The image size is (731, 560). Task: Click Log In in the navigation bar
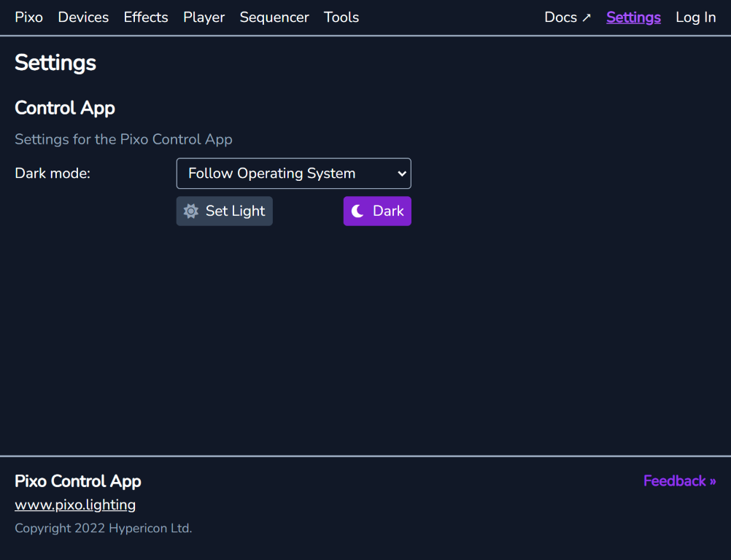(x=695, y=17)
